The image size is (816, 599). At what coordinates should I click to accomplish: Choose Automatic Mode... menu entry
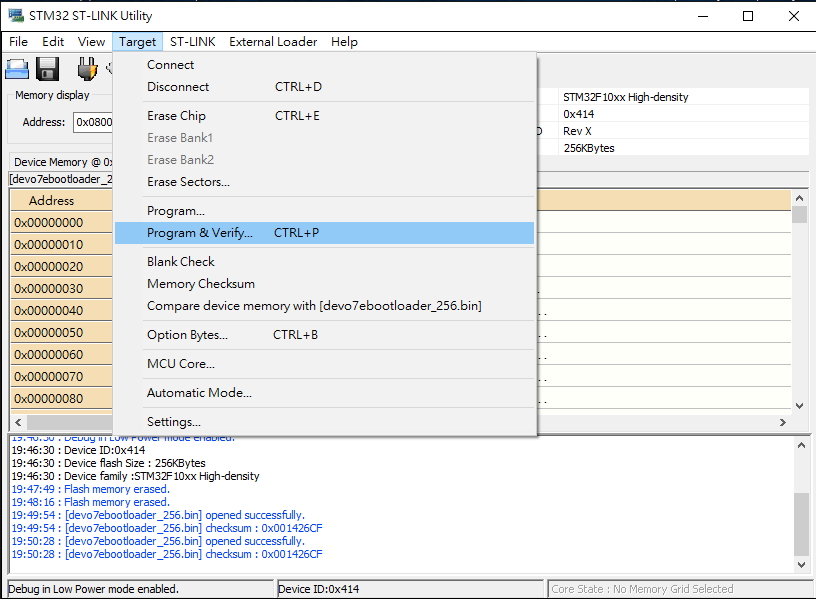324,392
